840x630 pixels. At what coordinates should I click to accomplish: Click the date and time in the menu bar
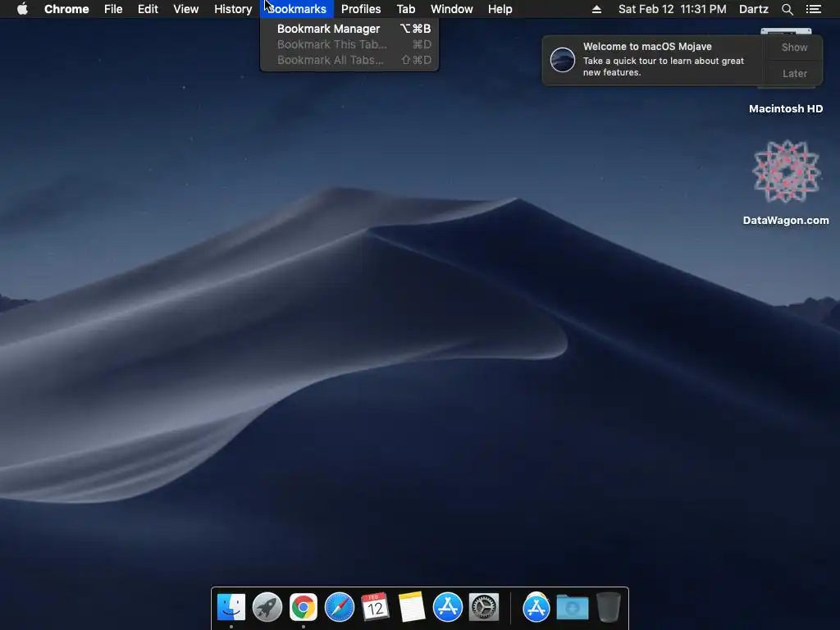point(673,9)
